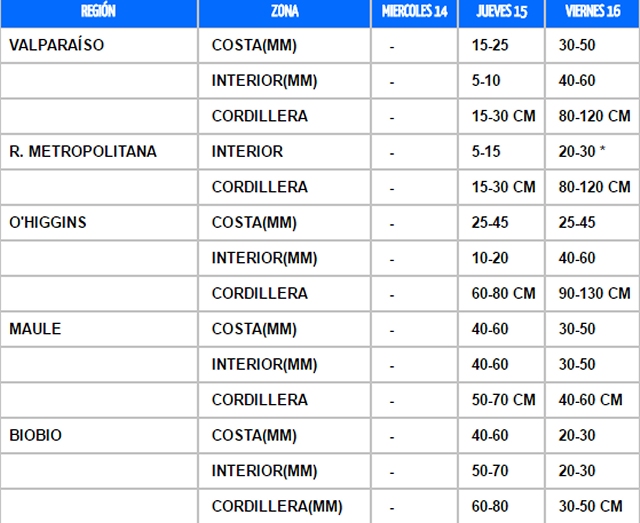Screen dimensions: 640x523
Task: Select the 5-10 rainfall cell
Action: [x=488, y=81]
